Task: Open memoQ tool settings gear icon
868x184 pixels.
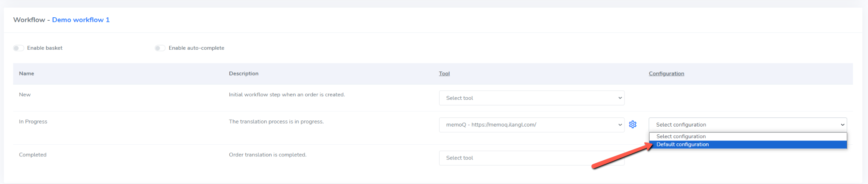Action: 633,124
